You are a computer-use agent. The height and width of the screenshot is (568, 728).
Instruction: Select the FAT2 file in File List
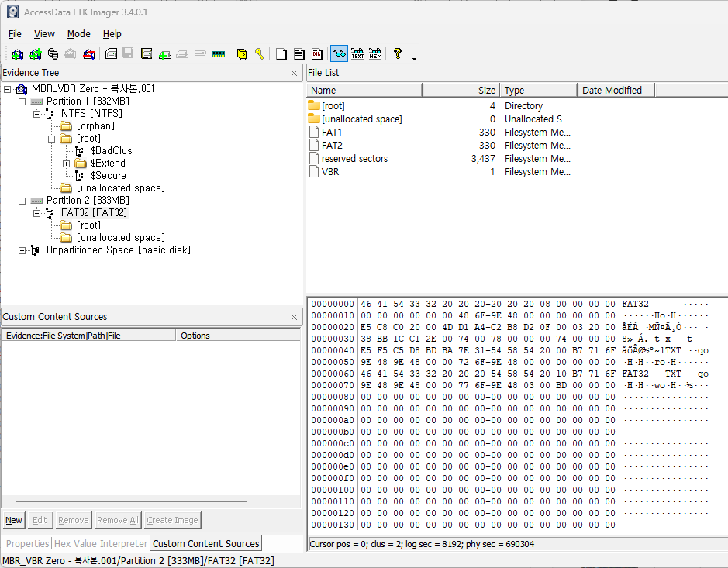coord(332,146)
